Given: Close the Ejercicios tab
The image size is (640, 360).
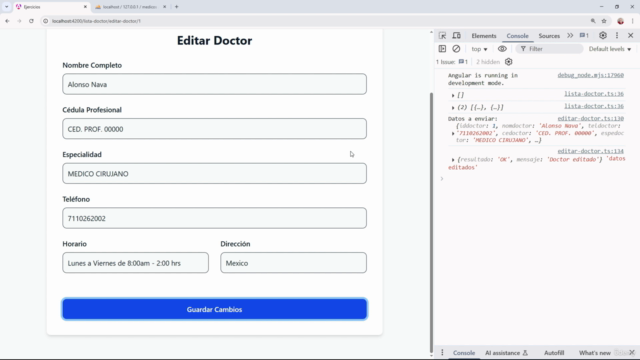Looking at the screenshot, I should [x=85, y=7].
